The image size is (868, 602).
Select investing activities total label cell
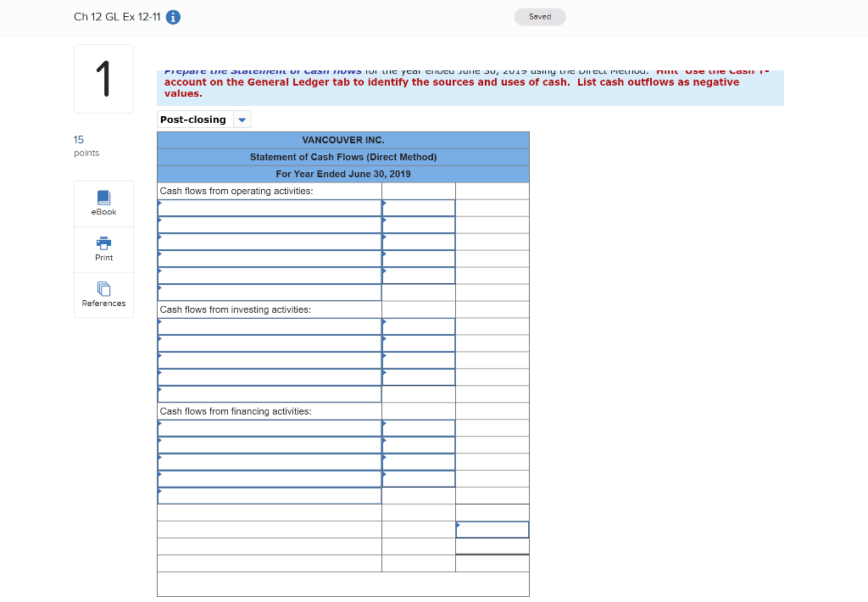270,393
